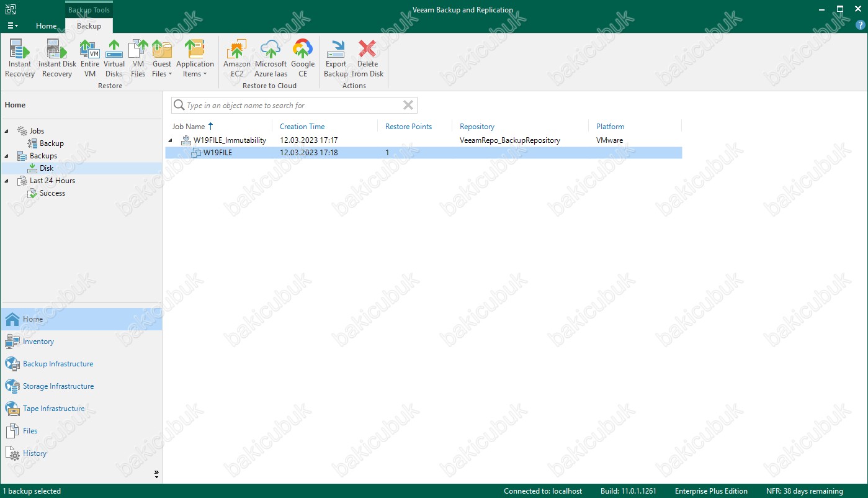The width and height of the screenshot is (868, 498).
Task: Open the Help question mark icon
Action: 860,25
